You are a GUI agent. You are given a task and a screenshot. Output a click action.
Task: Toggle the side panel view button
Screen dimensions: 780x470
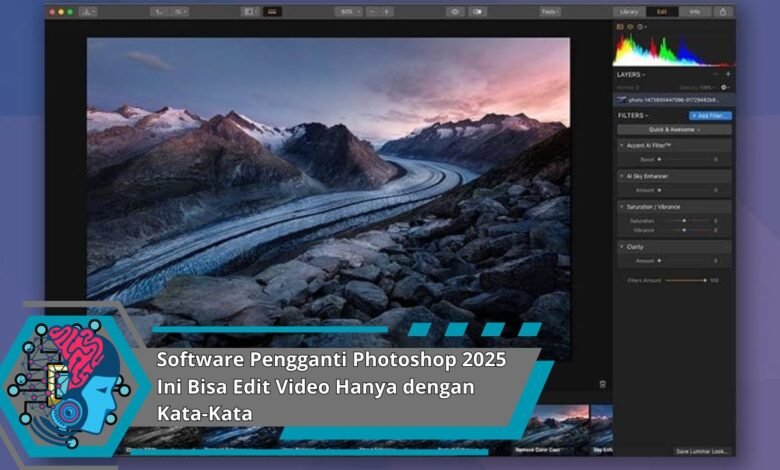249,12
